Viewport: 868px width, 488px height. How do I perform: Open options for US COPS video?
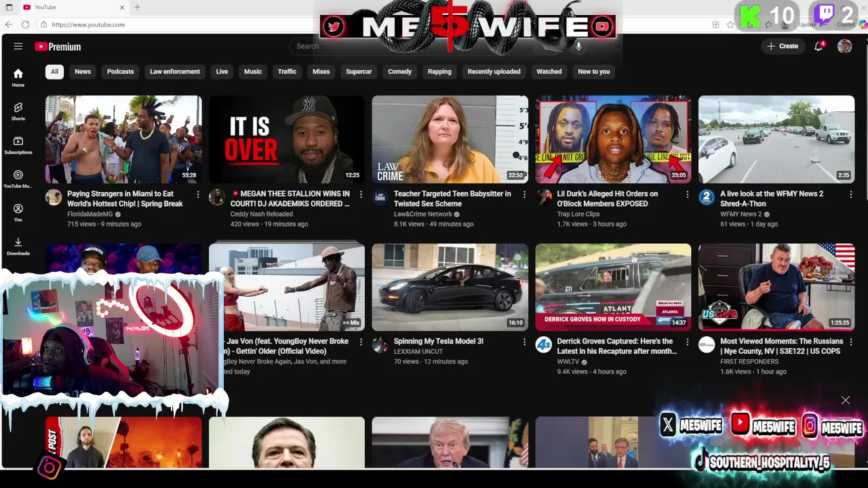850,342
